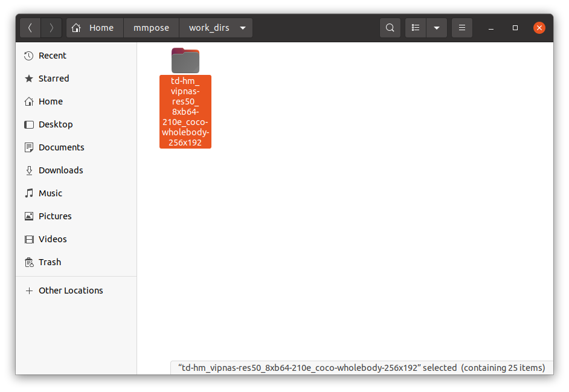569x392 pixels.
Task: Open Downloads in the sidebar
Action: click(76, 170)
